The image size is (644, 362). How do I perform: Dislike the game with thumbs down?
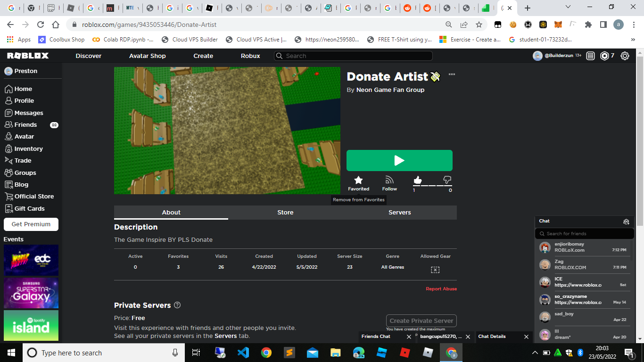[x=447, y=180]
